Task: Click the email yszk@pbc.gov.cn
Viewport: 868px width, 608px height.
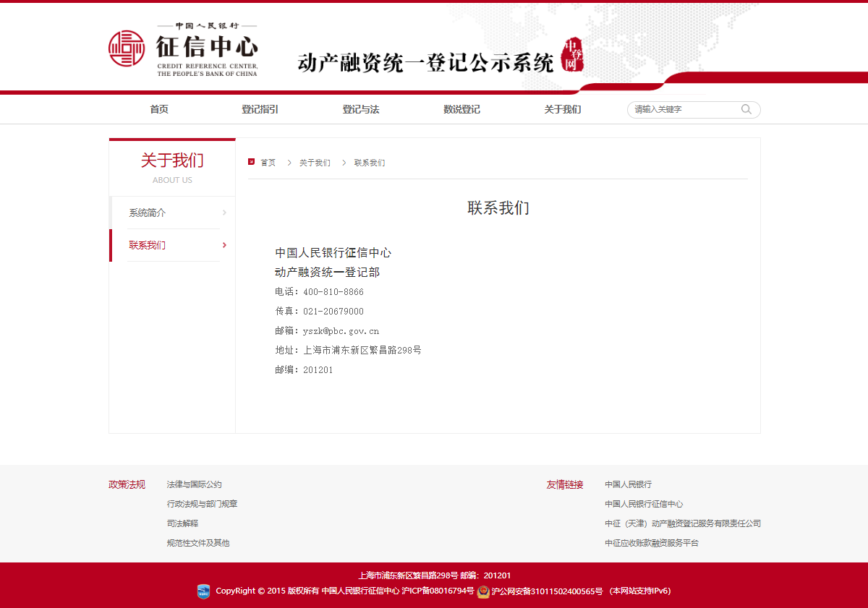Action: pos(341,331)
